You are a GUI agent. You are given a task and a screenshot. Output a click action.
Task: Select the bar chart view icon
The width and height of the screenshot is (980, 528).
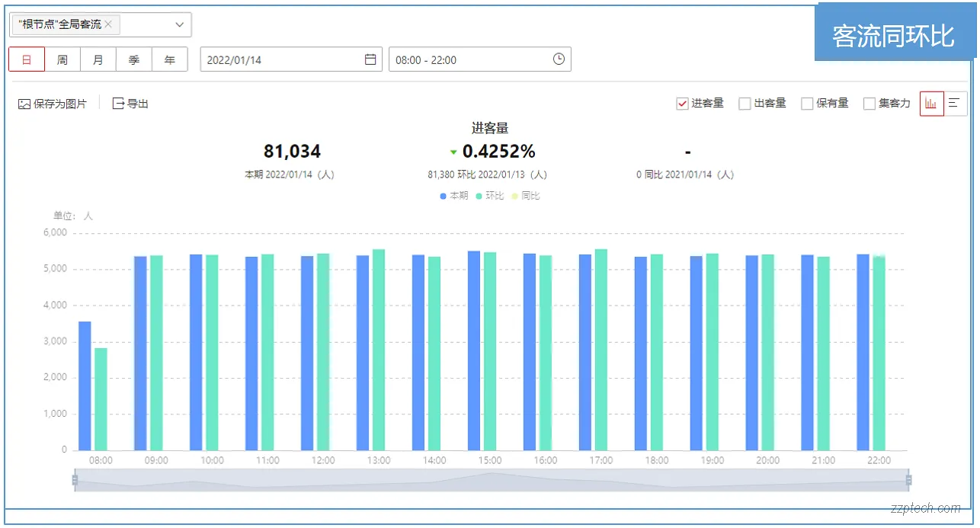point(932,103)
